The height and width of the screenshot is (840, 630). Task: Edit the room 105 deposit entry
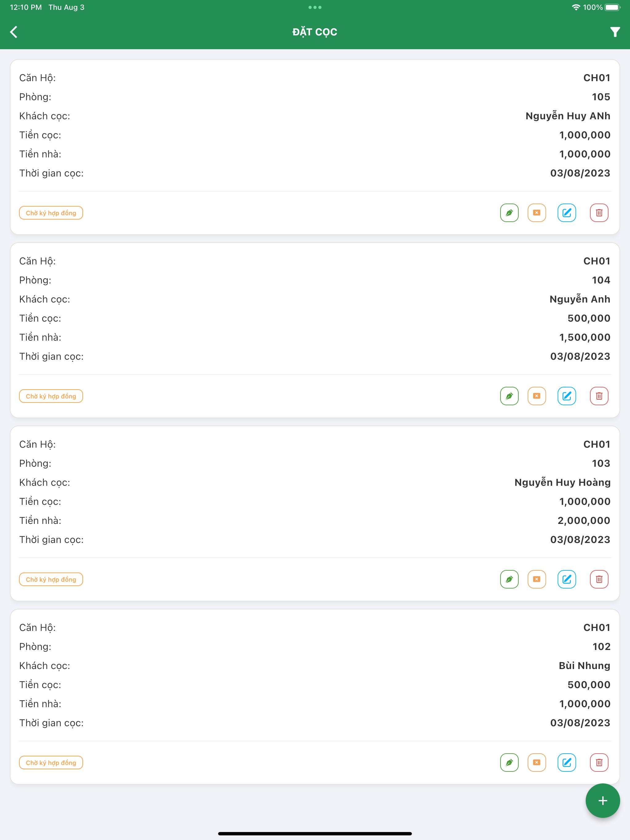(x=567, y=213)
